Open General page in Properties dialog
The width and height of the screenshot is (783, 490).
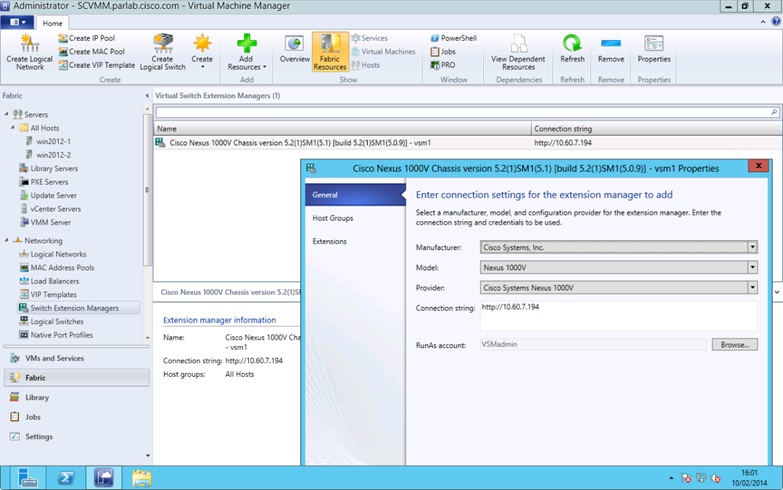[355, 195]
